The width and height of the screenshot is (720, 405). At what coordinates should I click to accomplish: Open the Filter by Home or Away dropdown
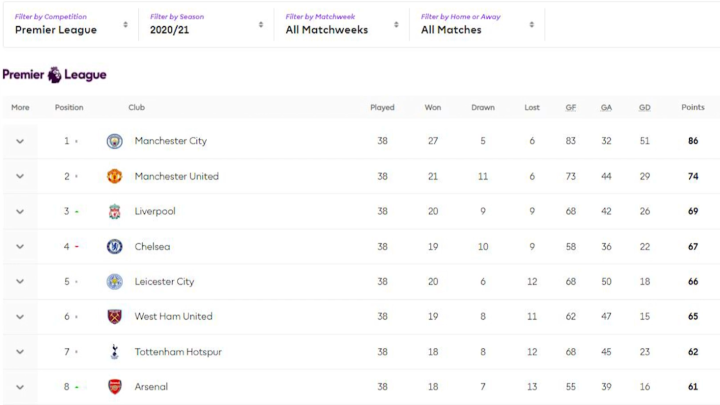pos(476,24)
